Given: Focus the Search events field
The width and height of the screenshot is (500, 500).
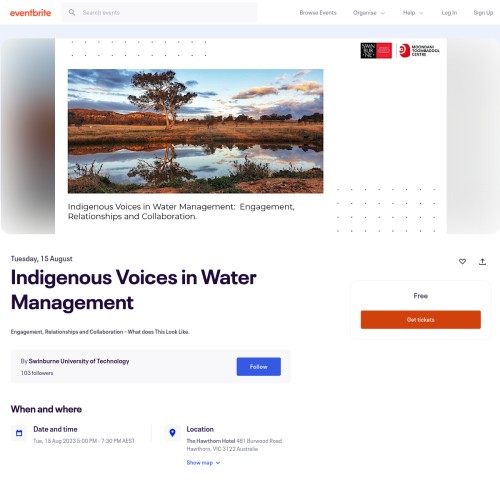Looking at the screenshot, I should pyautogui.click(x=160, y=13).
